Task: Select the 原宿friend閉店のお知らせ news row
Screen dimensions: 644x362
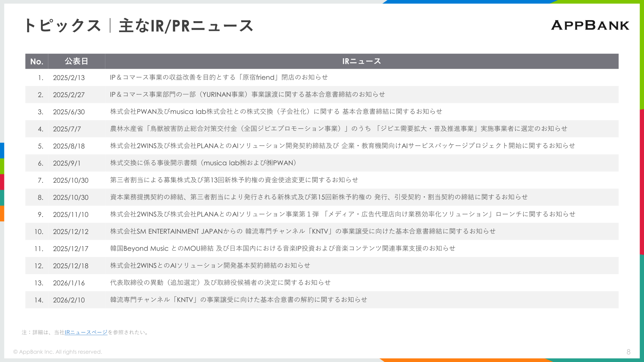Action: (322, 77)
